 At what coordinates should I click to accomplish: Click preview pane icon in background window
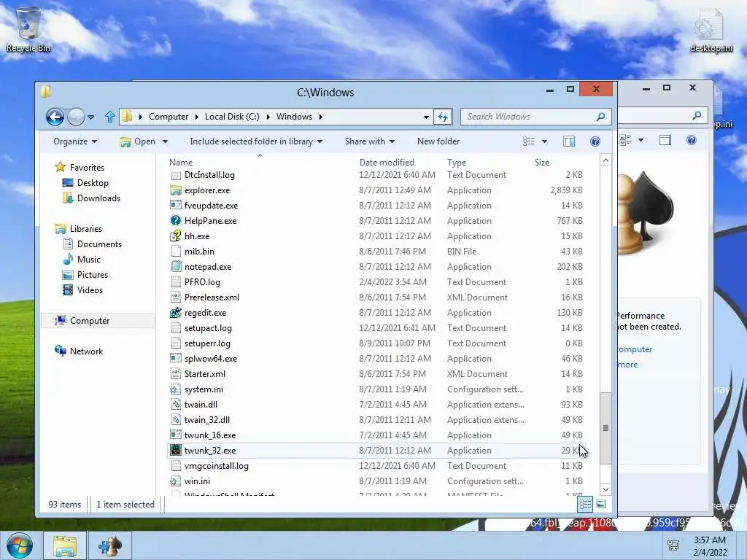pos(665,140)
